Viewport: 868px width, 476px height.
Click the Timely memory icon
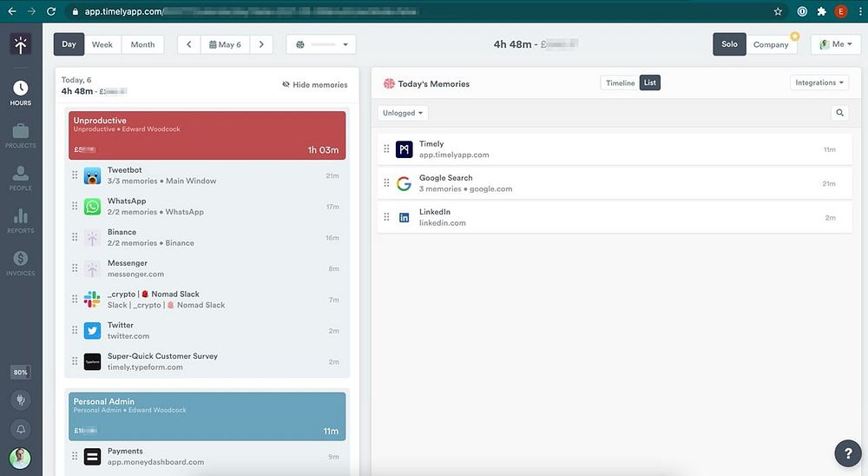(404, 149)
